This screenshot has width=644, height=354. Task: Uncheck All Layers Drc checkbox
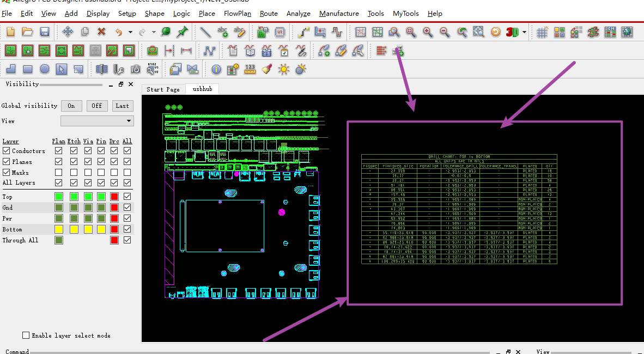[x=114, y=182]
